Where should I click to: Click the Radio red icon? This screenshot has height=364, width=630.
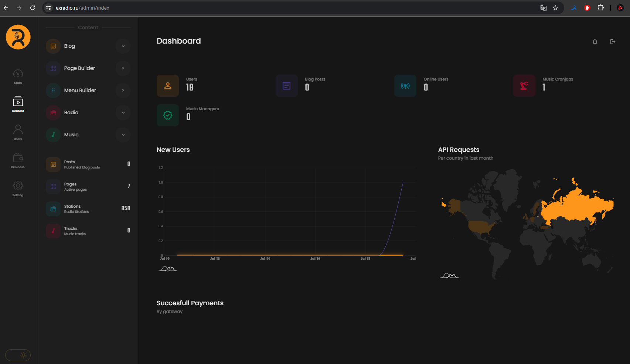(x=53, y=113)
